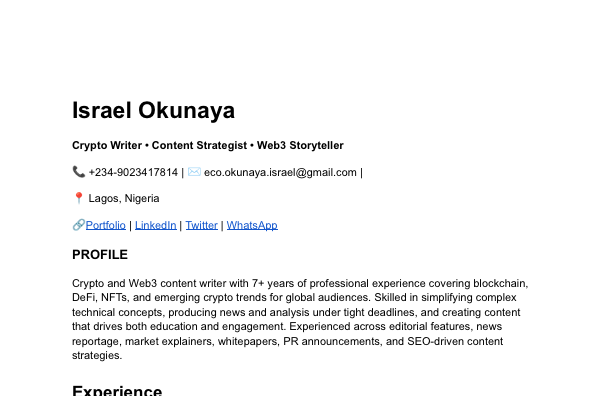Open the LinkedIn profile link
Image resolution: width=612 pixels, height=396 pixels.
point(155,225)
